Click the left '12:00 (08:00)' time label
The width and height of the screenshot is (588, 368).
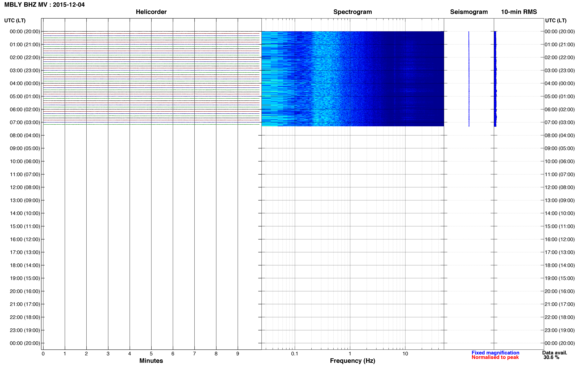click(x=25, y=187)
